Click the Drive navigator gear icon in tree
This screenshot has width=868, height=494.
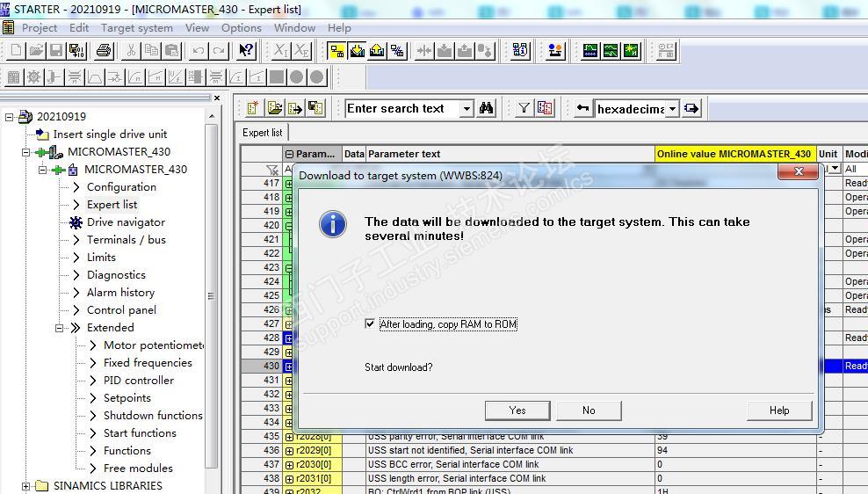(x=76, y=222)
